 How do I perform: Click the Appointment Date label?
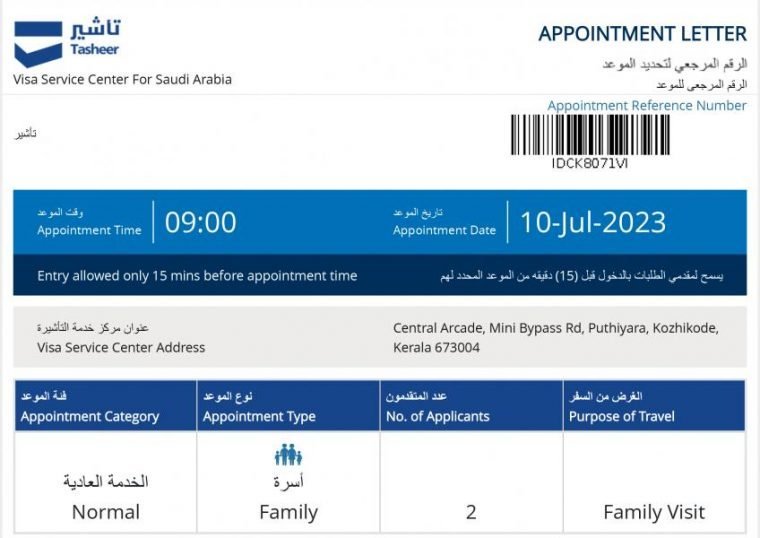point(444,230)
